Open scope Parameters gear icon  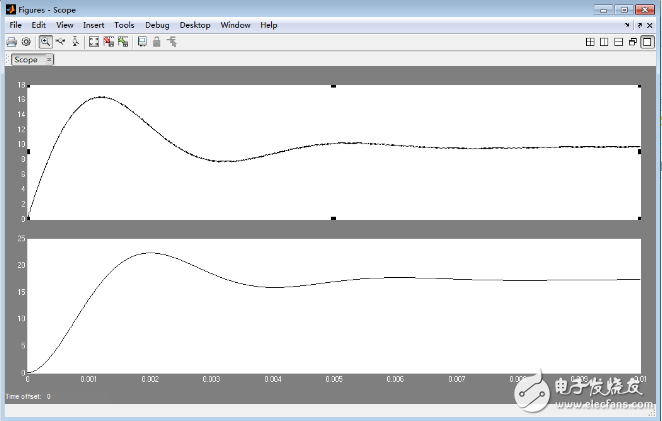coord(27,42)
